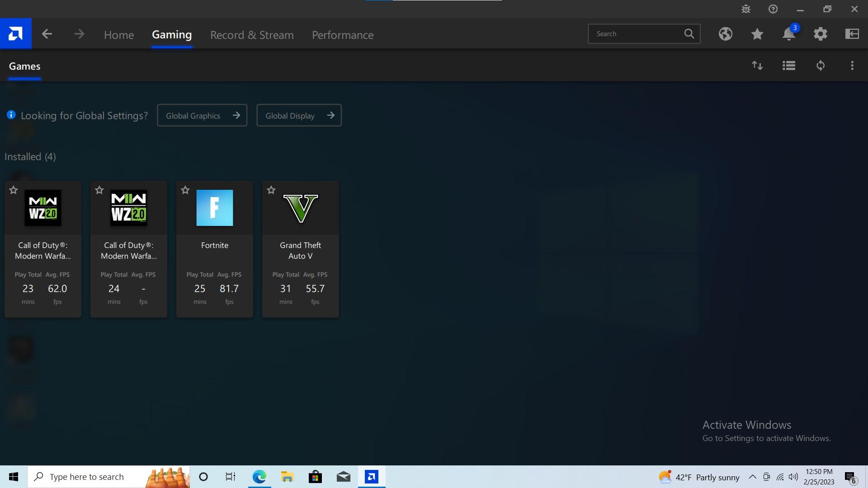Open the three-dot more options menu
Viewport: 868px width, 488px height.
coord(852,66)
